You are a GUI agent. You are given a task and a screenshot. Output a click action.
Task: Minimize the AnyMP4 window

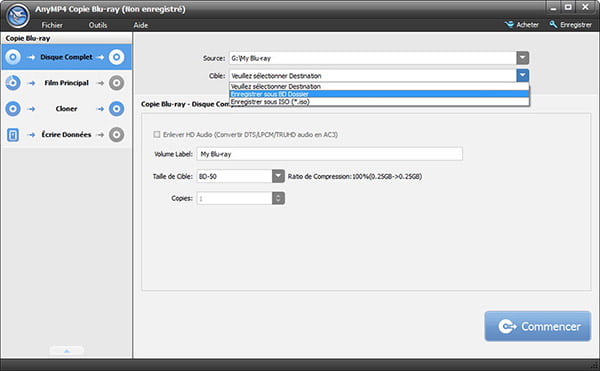553,7
